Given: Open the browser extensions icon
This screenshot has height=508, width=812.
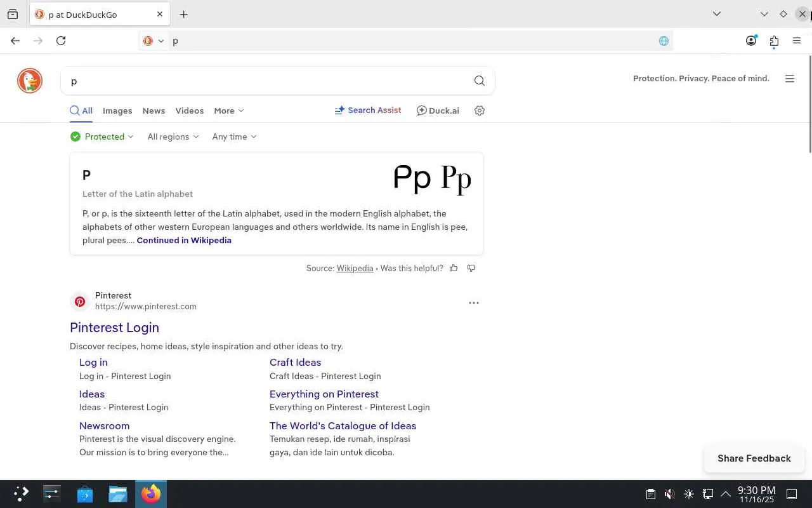Looking at the screenshot, I should tap(774, 41).
